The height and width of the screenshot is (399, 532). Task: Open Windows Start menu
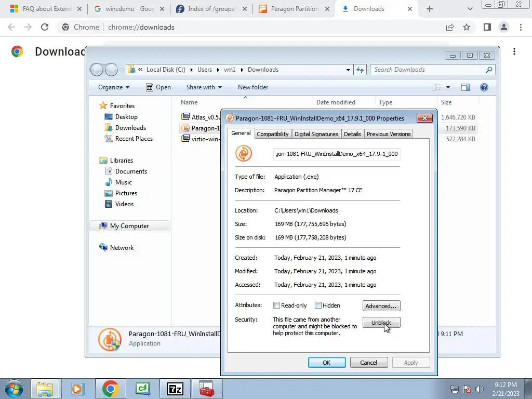pos(14,389)
